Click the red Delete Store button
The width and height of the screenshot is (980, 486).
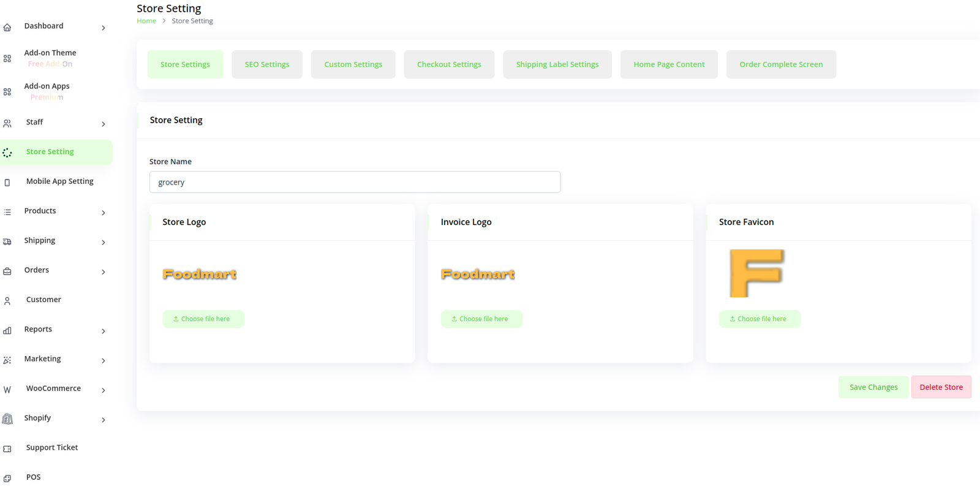[941, 387]
